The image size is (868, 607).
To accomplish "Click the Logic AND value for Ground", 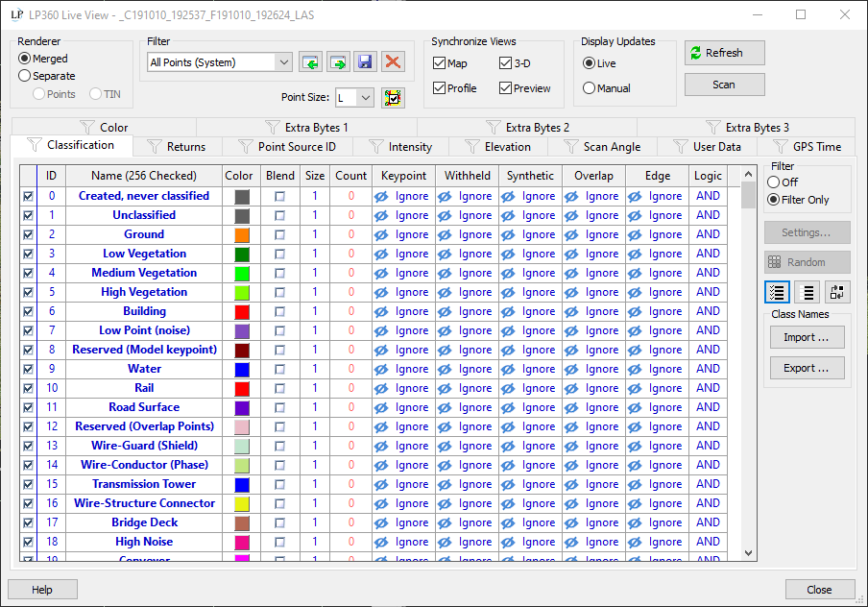I will coord(708,234).
